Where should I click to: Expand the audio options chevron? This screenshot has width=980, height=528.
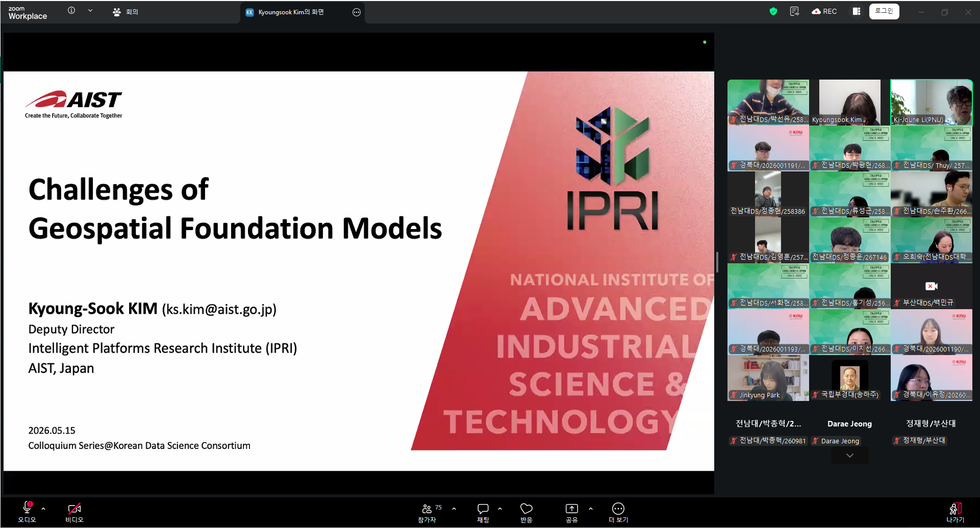point(43,509)
